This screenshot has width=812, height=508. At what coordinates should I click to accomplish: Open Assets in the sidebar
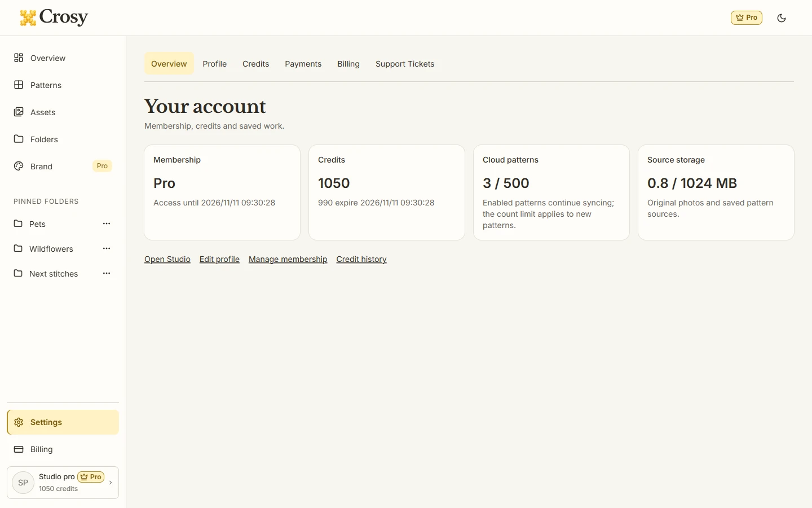click(63, 112)
